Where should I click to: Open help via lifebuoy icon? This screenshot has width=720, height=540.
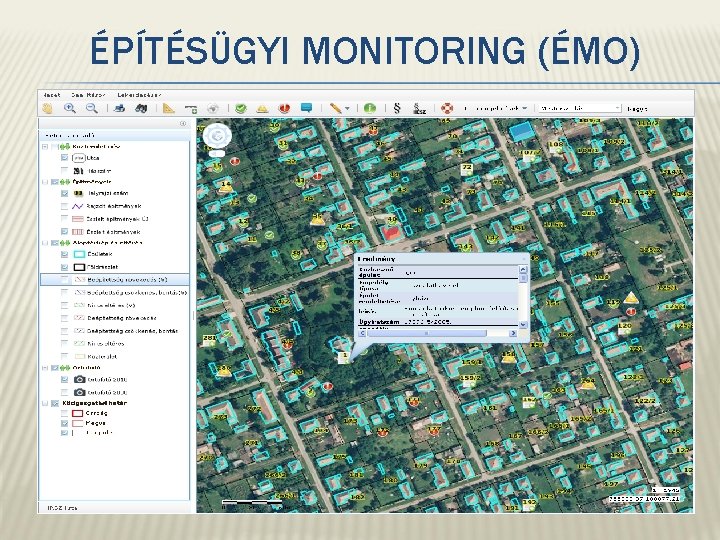[447, 108]
